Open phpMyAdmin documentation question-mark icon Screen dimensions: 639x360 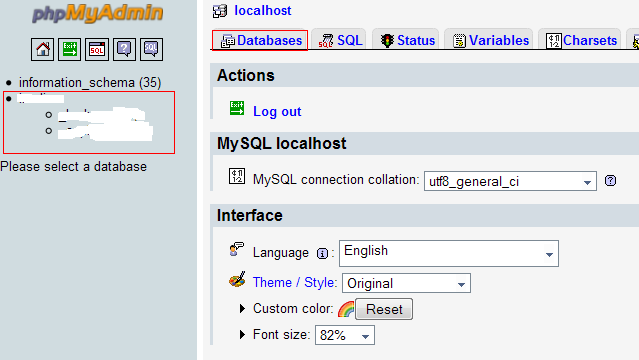124,49
